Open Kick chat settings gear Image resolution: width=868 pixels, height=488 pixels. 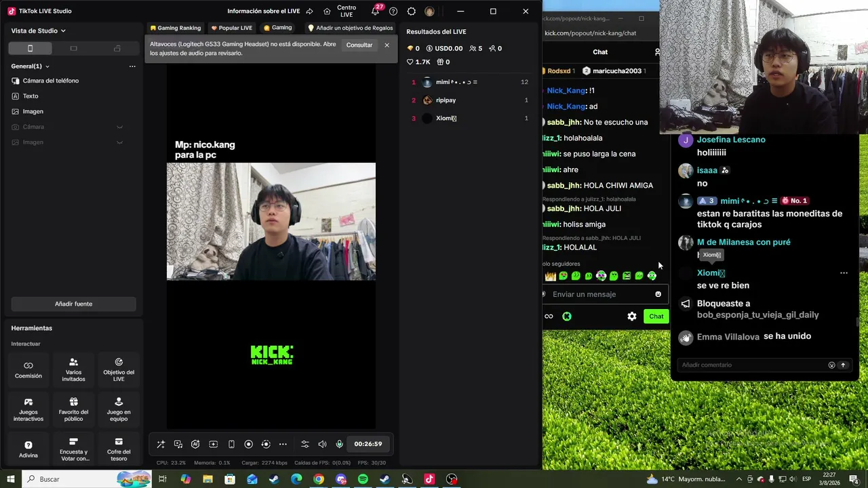click(632, 317)
